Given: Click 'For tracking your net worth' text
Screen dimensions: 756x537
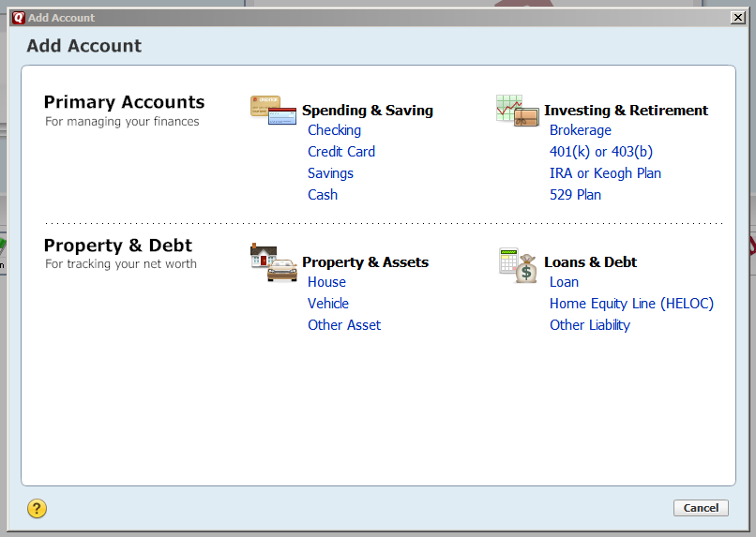Looking at the screenshot, I should tap(121, 264).
